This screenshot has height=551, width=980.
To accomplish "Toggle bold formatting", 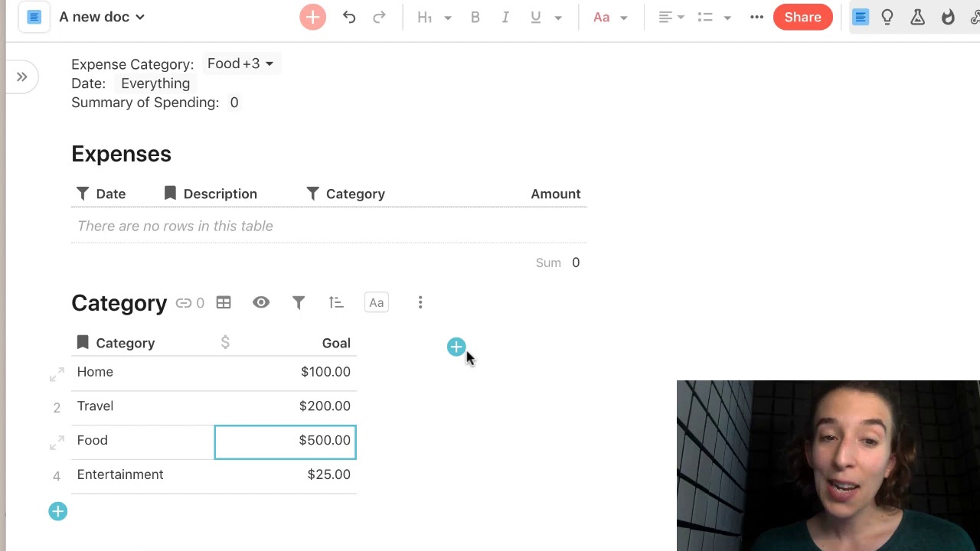I will (475, 17).
